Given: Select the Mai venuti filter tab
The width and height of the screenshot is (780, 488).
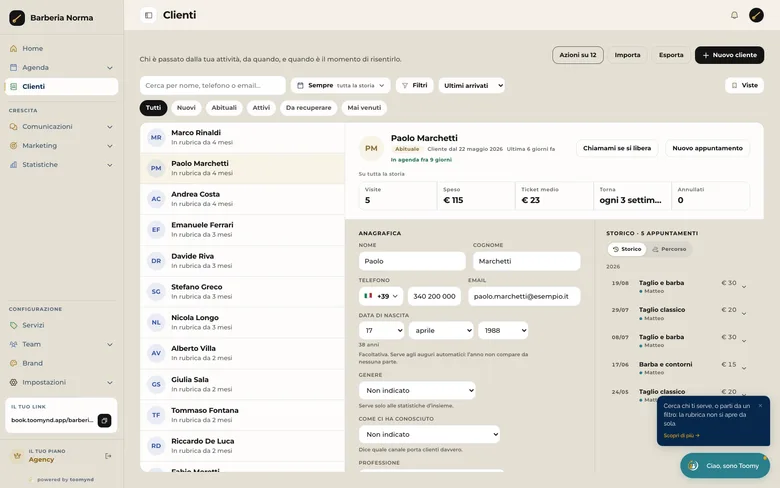Looking at the screenshot, I should pos(364,108).
